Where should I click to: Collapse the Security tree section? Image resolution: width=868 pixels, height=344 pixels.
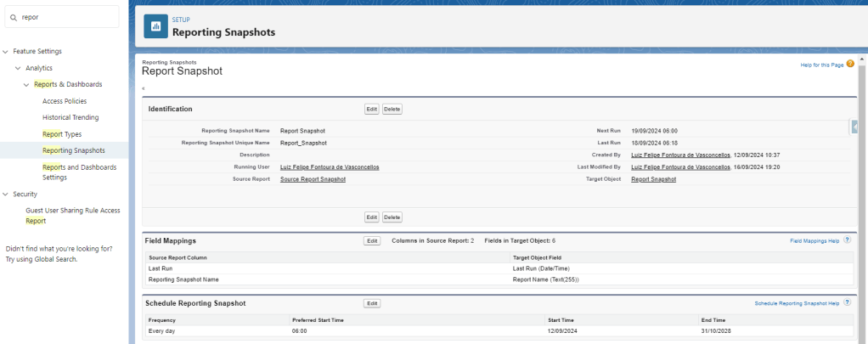[x=6, y=195]
